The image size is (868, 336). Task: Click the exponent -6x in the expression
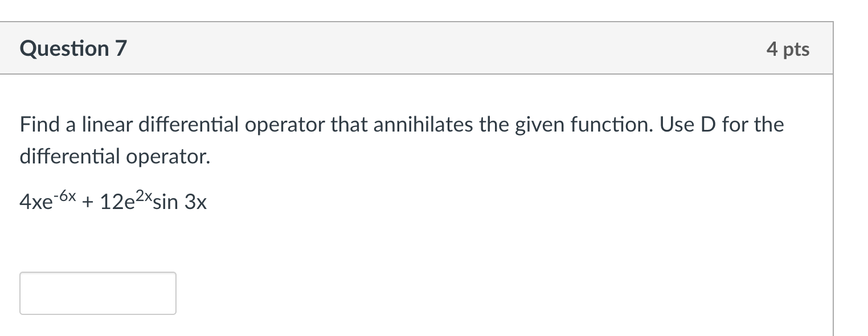click(64, 195)
